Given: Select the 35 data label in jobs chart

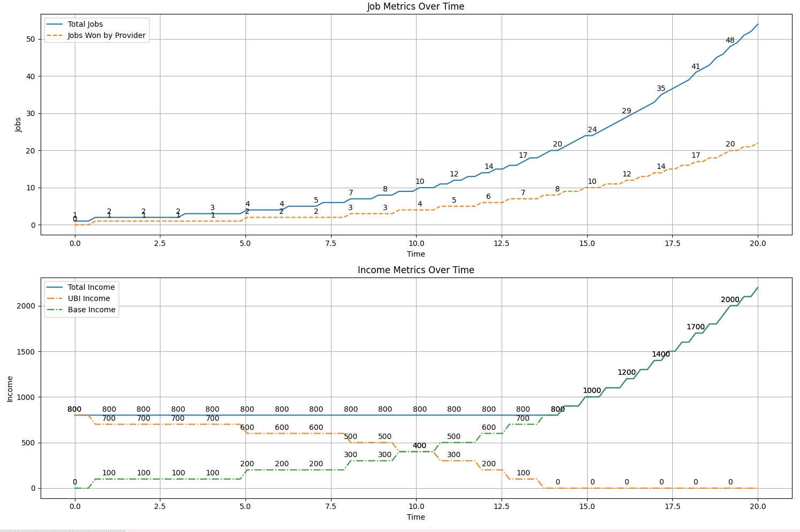Looking at the screenshot, I should coord(661,88).
